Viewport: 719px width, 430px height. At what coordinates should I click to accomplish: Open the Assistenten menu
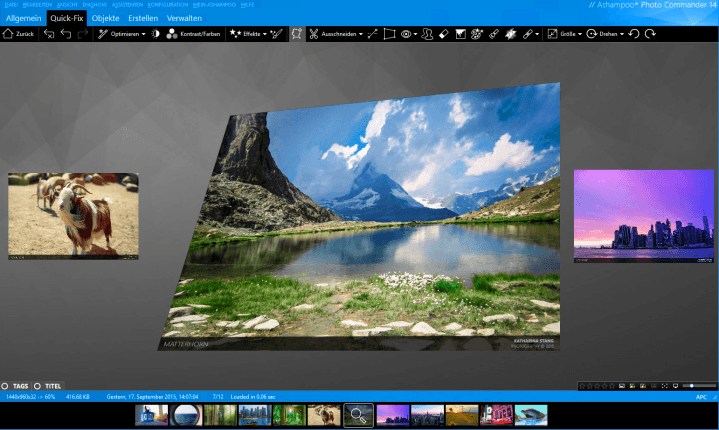coord(127,5)
